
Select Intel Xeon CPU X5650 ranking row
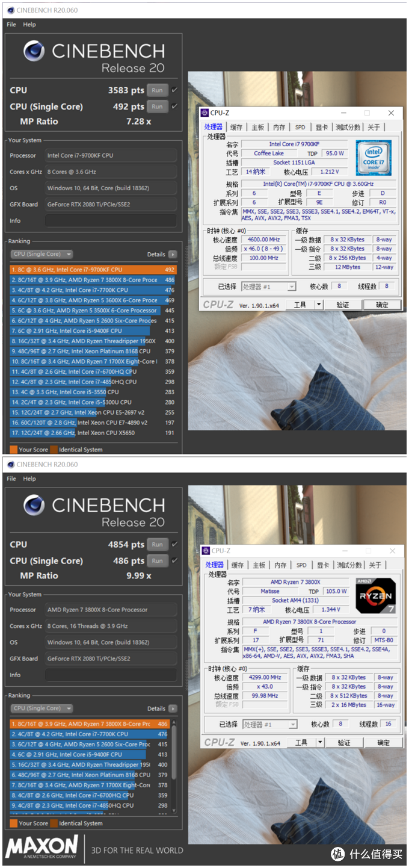click(x=93, y=433)
